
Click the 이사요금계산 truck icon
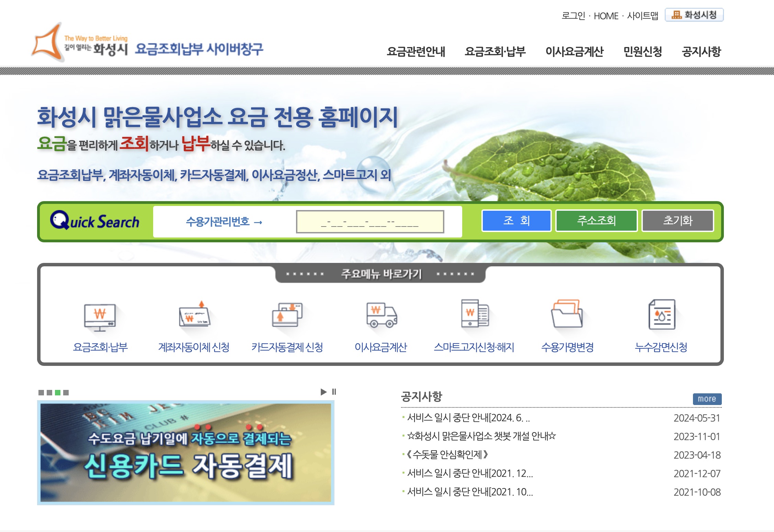(x=381, y=316)
